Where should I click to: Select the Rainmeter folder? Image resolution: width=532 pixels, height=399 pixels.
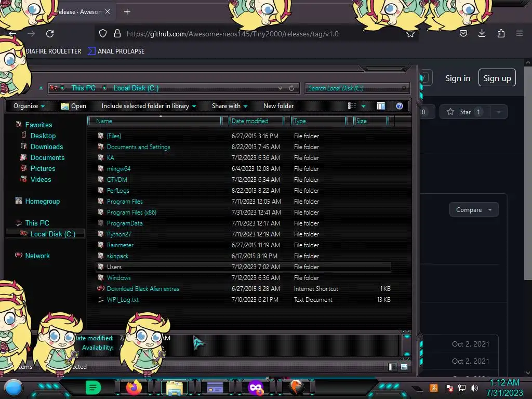(120, 245)
